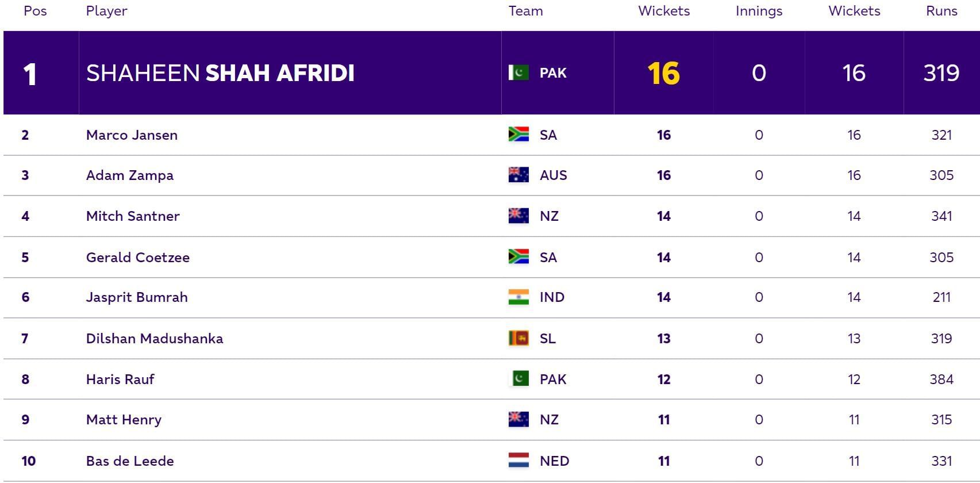Viewport: 980px width, 483px height.
Task: Click the Pos column header
Action: tap(35, 11)
